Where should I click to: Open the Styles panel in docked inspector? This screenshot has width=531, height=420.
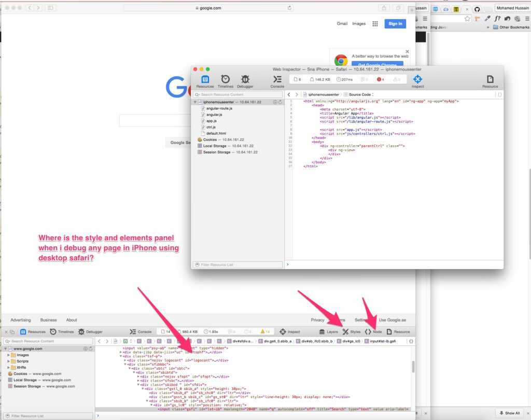coord(351,332)
